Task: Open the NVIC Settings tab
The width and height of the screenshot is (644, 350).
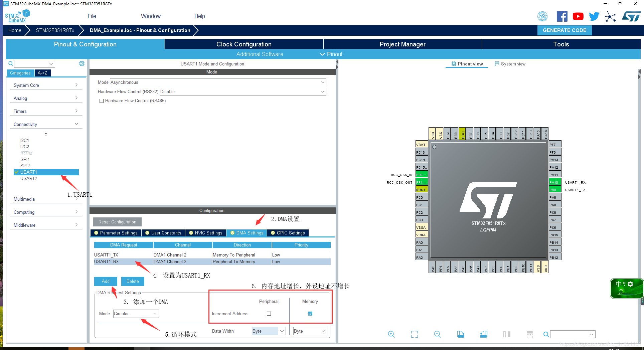Action: click(206, 233)
